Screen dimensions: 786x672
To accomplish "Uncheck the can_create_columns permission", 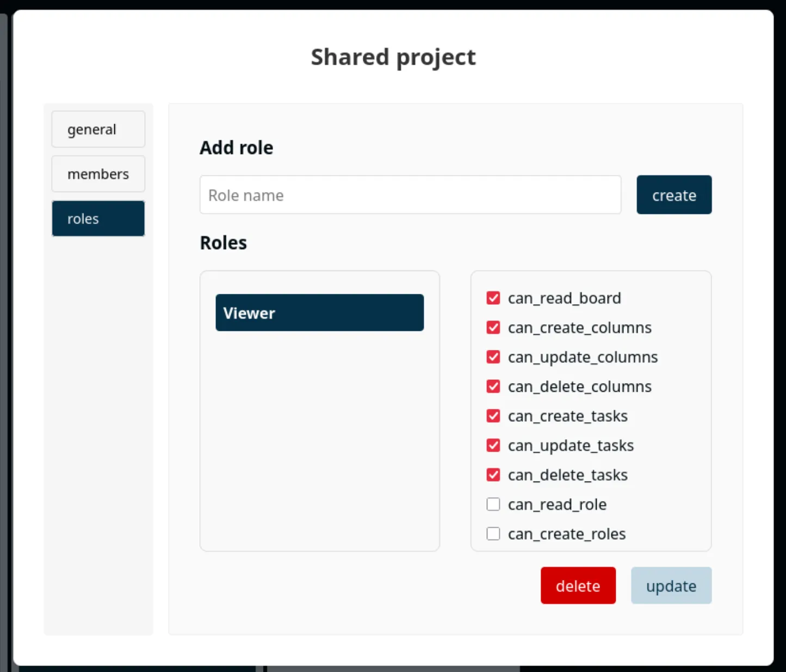I will click(493, 328).
